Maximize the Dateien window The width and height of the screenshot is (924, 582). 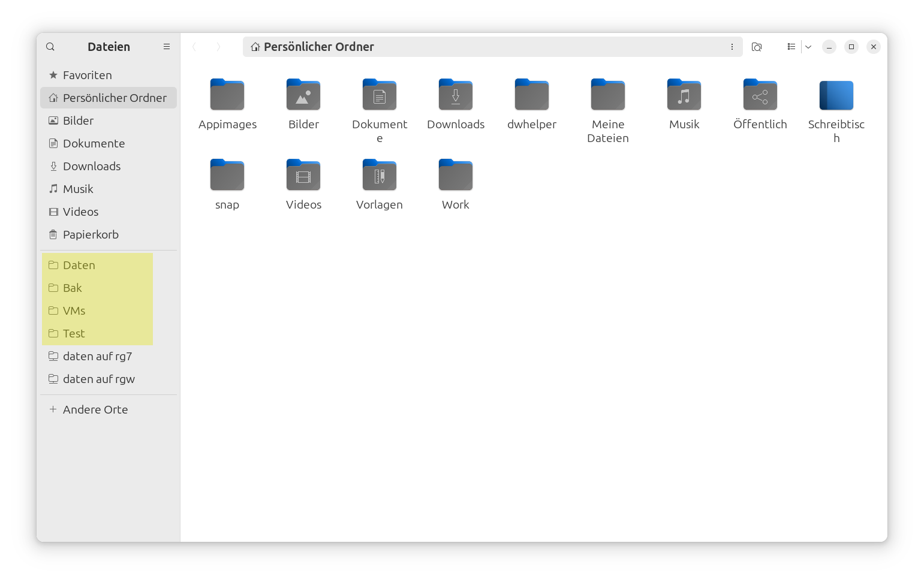[x=851, y=47]
